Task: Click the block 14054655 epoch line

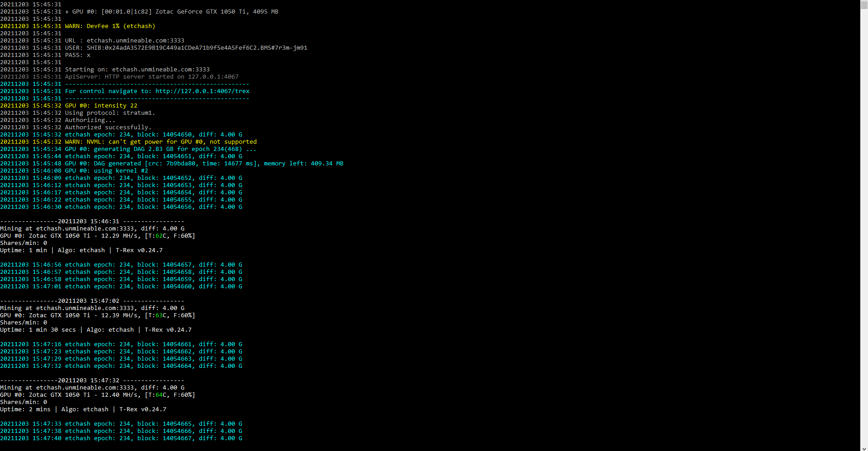Action: pos(121,200)
